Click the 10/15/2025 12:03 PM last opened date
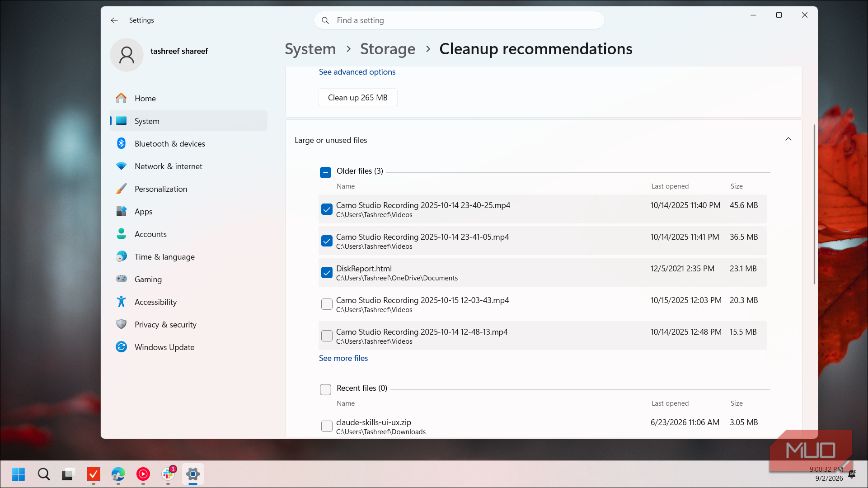868x488 pixels. tap(686, 300)
